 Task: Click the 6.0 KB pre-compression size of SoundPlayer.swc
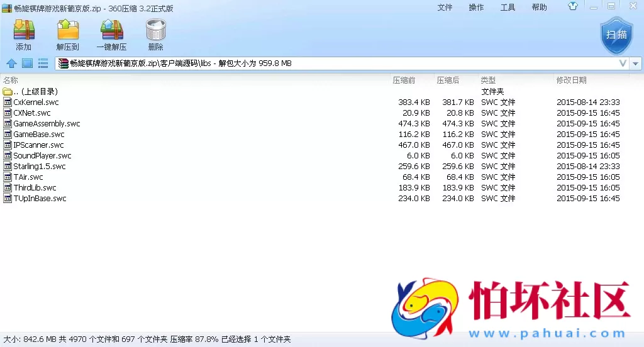(x=418, y=155)
